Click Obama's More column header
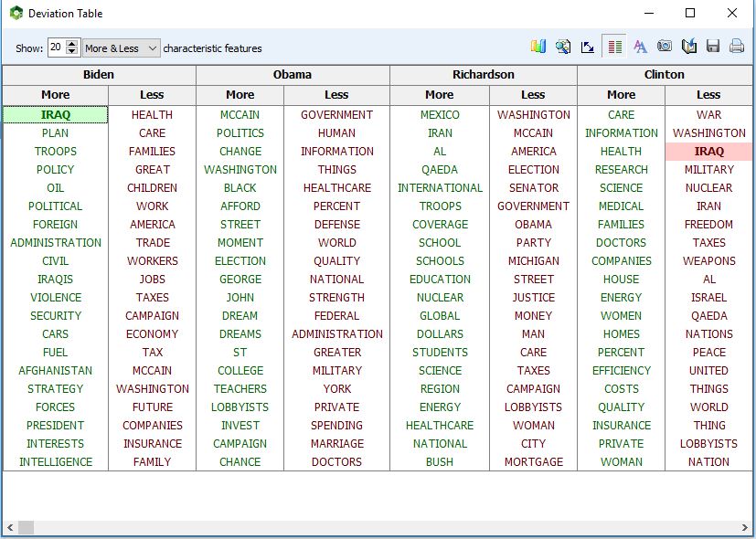This screenshot has height=539, width=756. 240,95
